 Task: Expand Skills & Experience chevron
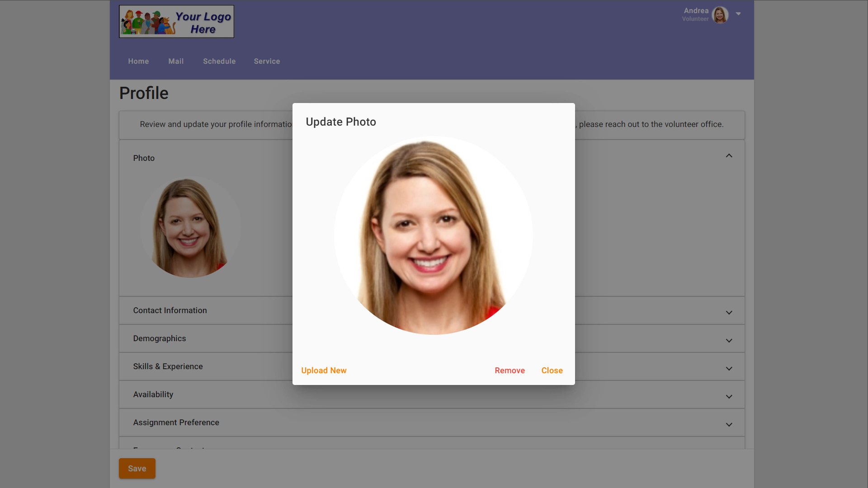(x=729, y=369)
